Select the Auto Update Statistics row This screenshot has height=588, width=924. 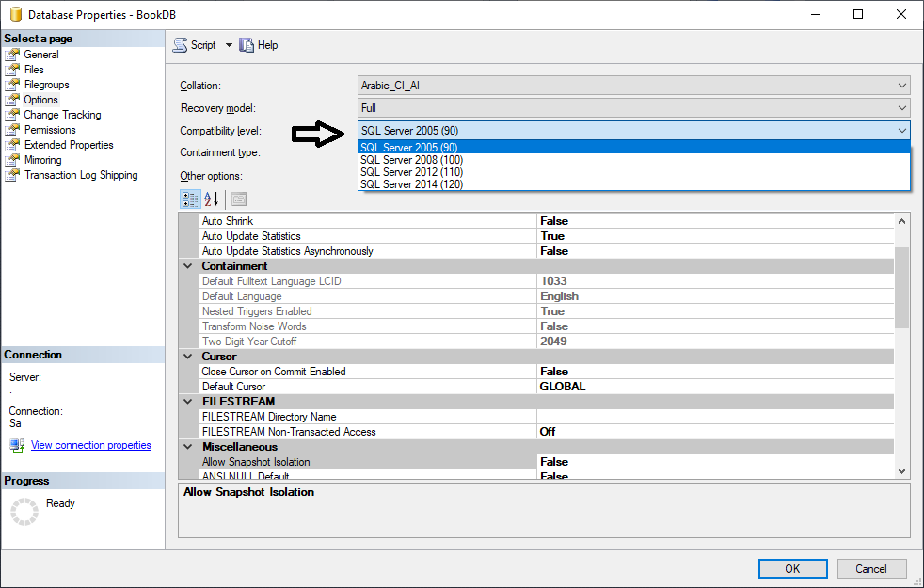click(547, 236)
